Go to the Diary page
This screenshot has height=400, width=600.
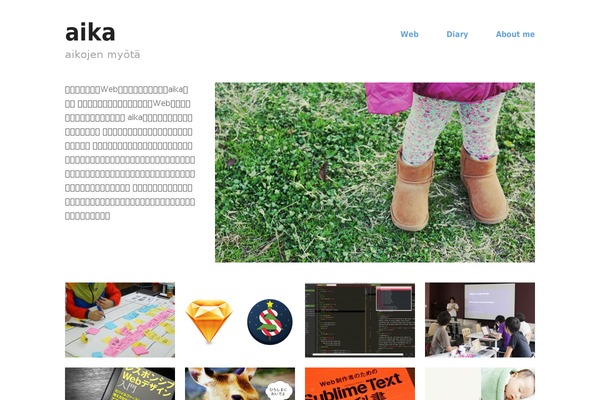click(x=457, y=34)
